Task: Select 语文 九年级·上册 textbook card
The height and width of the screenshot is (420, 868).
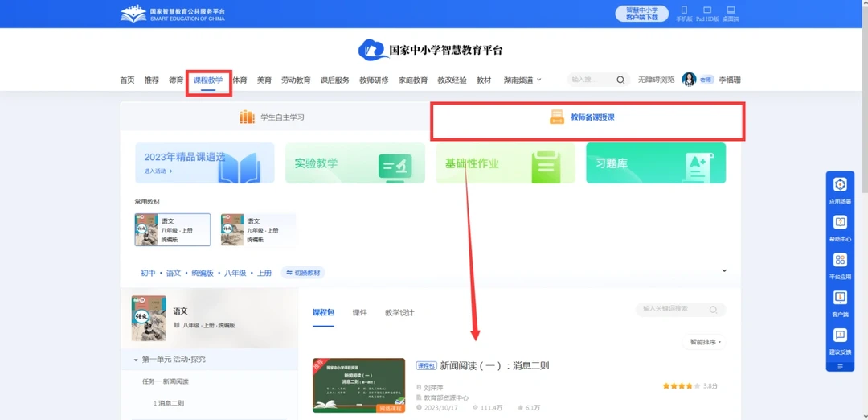Action: 258,230
